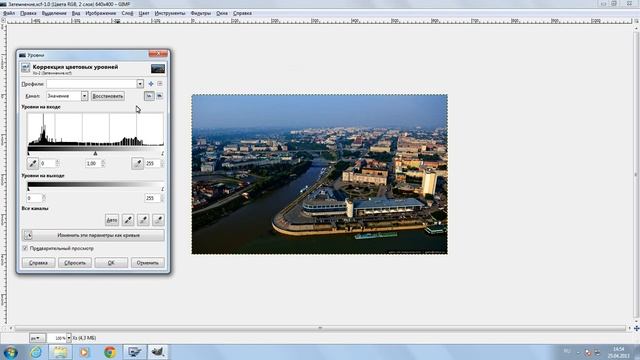Open media player icon in taskbar
The image size is (640, 360).
pyautogui.click(x=84, y=352)
